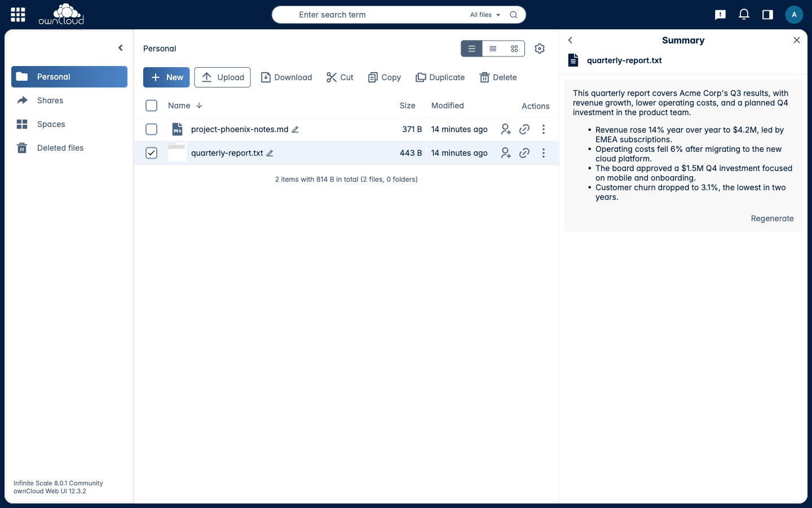
Task: Click the quarterly-report.txt thumbnail preview
Action: tap(177, 153)
